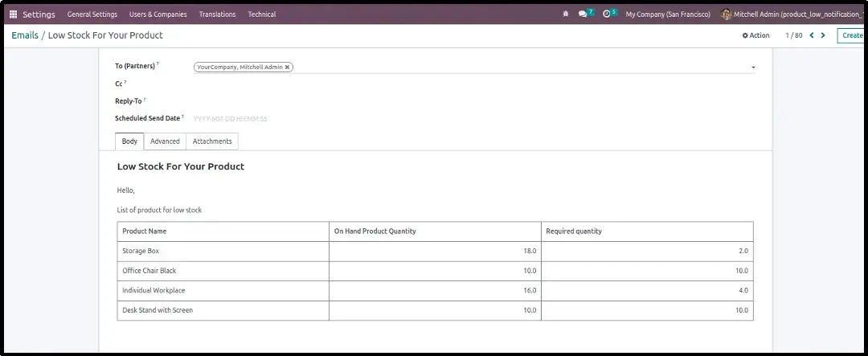
Task: Click the To (Partners) help question mark
Action: pyautogui.click(x=158, y=64)
